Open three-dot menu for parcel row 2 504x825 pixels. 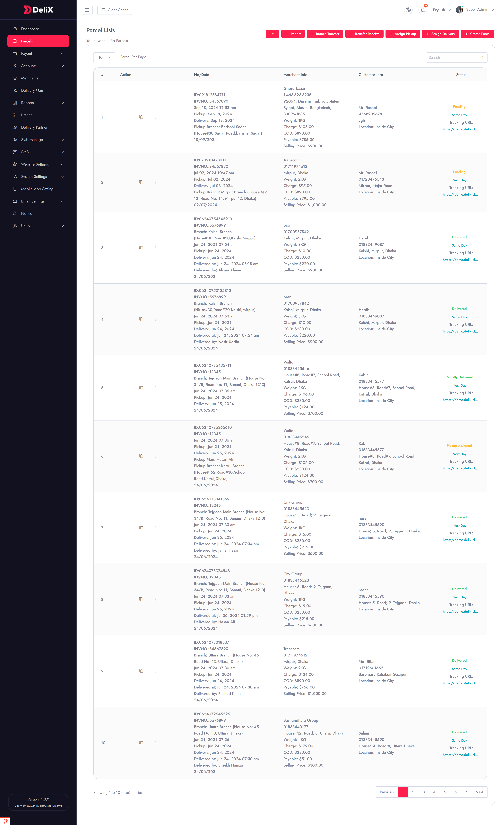156,182
